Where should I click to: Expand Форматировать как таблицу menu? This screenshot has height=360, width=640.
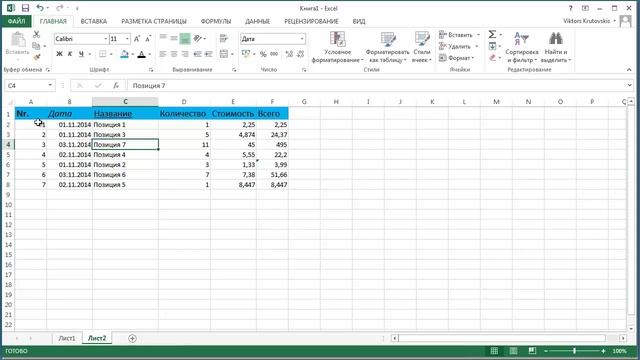pos(387,47)
